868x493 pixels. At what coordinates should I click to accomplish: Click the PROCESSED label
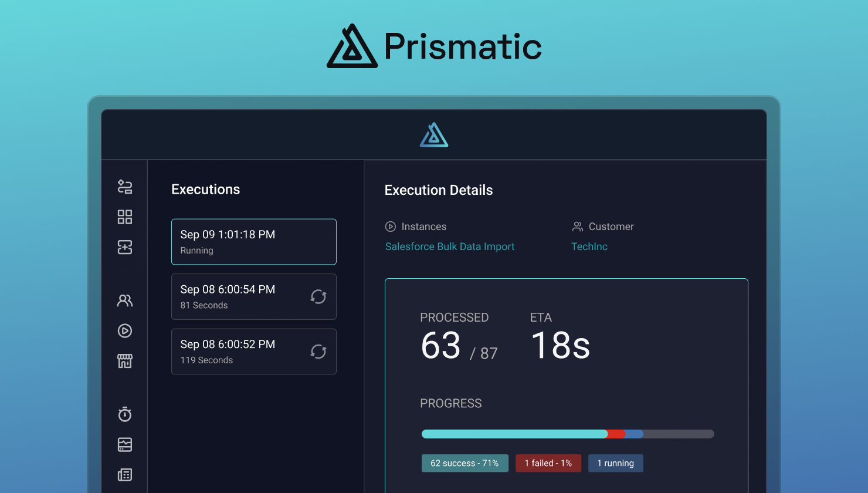pyautogui.click(x=455, y=318)
